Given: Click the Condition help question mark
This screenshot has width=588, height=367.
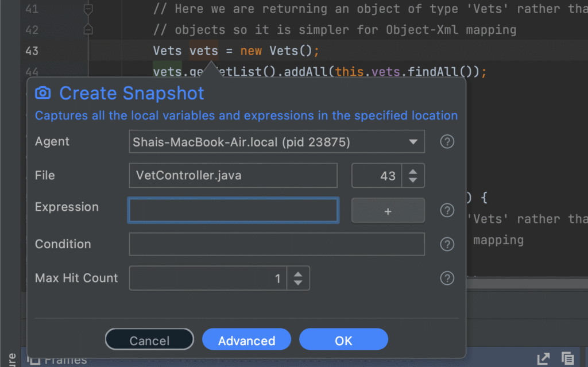Looking at the screenshot, I should pyautogui.click(x=447, y=244).
